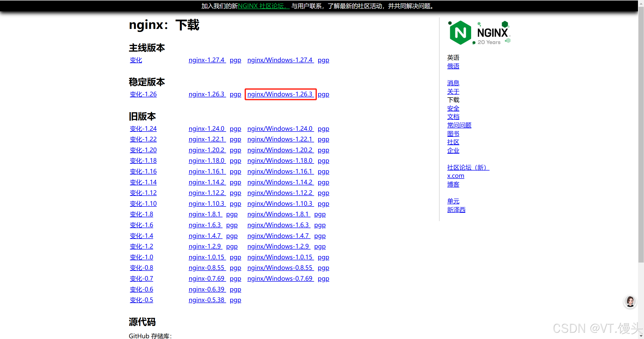
Task: Open pgp signature for nginx/Windows-1.18.0
Action: click(x=324, y=161)
